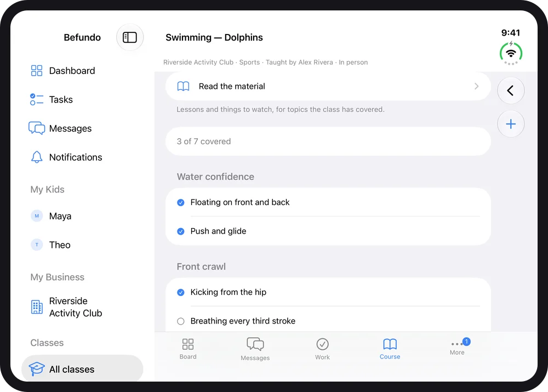Click the Swimming — Dolphins title
The width and height of the screenshot is (548, 392).
click(214, 37)
